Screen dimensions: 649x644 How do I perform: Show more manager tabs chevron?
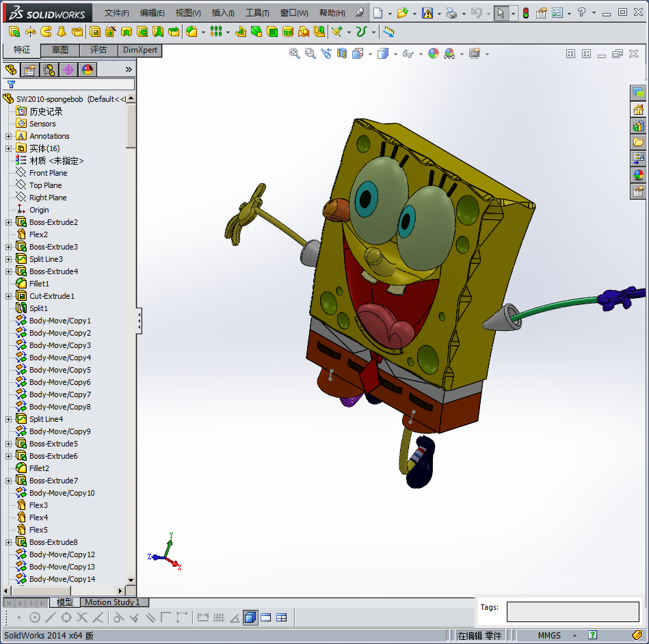[129, 70]
